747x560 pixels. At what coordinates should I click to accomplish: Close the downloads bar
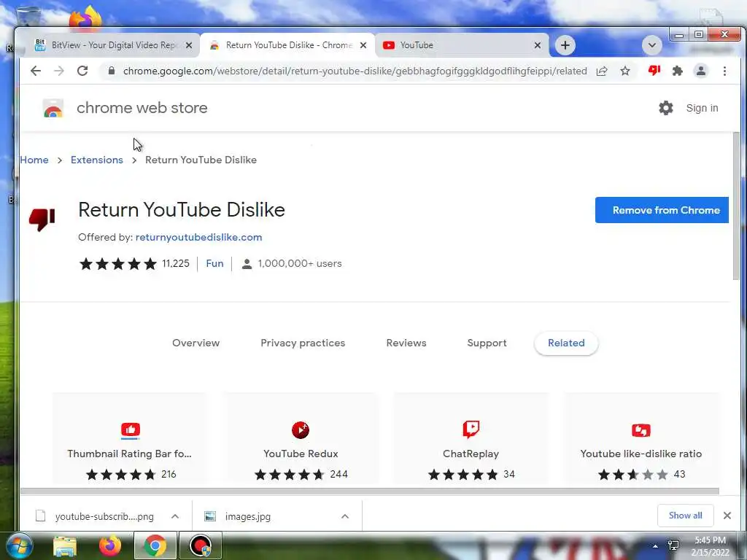(727, 516)
